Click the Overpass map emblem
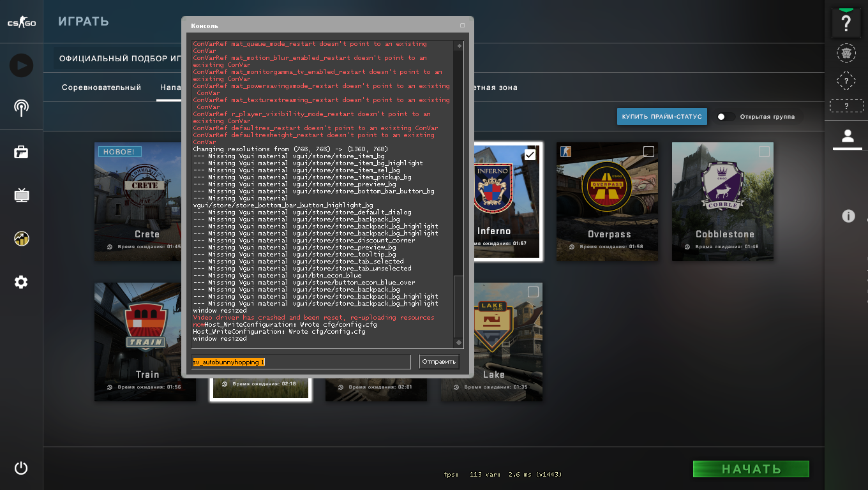This screenshot has height=490, width=868. pyautogui.click(x=607, y=187)
